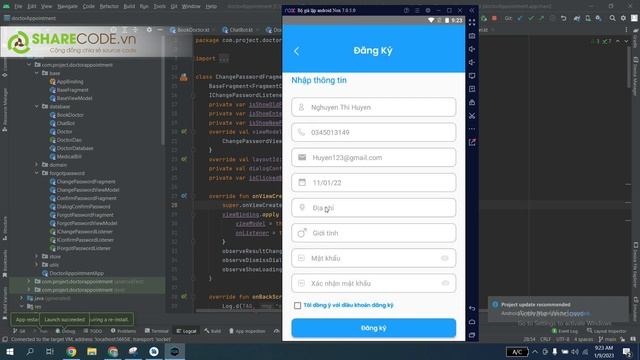Click the scissors icon in the Nox sidebar

(x=472, y=116)
